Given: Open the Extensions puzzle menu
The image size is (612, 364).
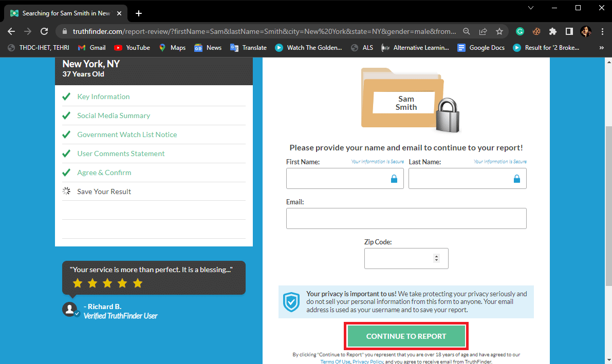Looking at the screenshot, I should click(553, 31).
